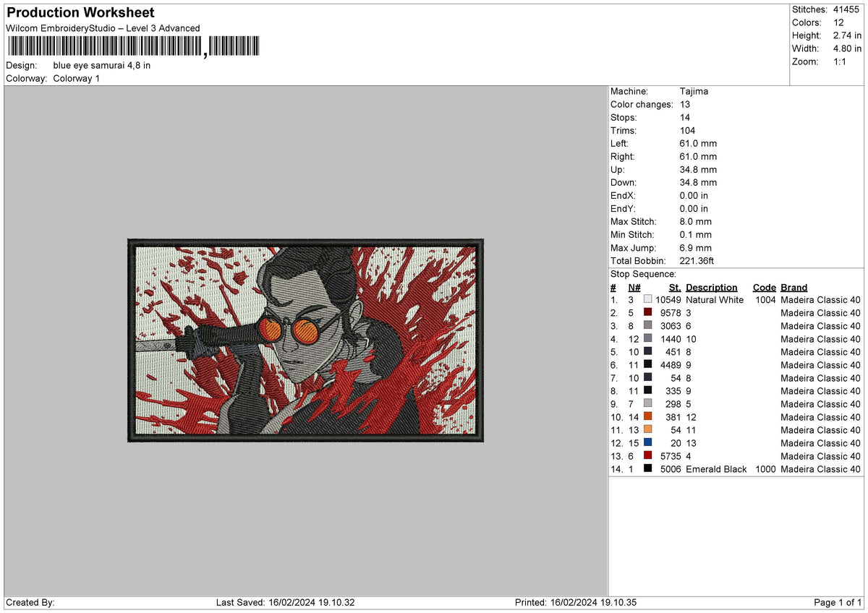Click the Machine value Tajima
The image size is (868, 613).
coord(694,92)
